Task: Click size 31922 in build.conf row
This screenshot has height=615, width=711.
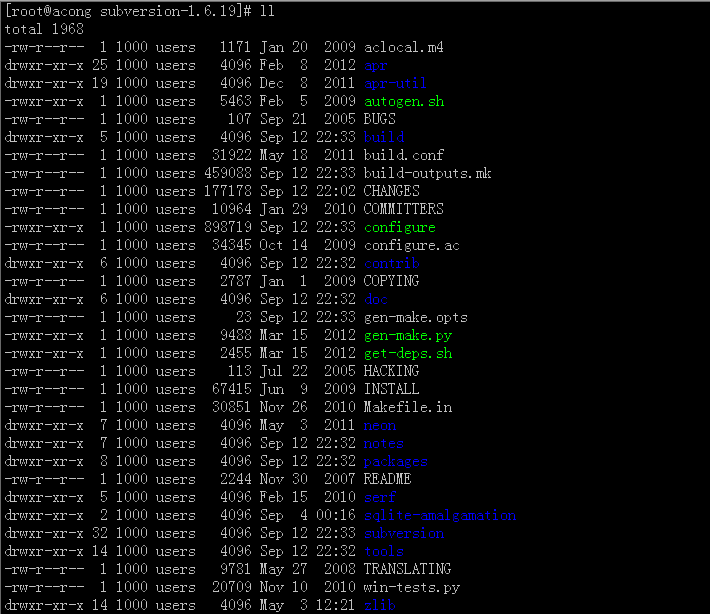Action: (232, 155)
